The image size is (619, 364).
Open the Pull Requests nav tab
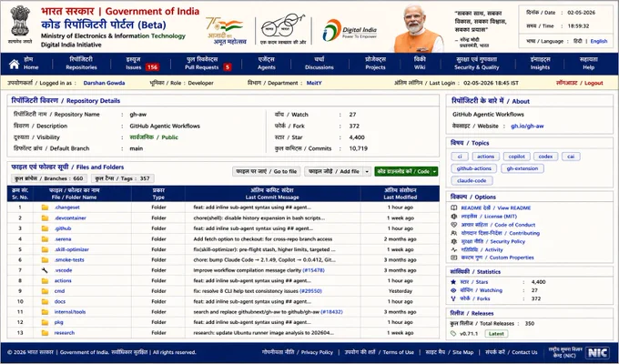[x=208, y=63]
